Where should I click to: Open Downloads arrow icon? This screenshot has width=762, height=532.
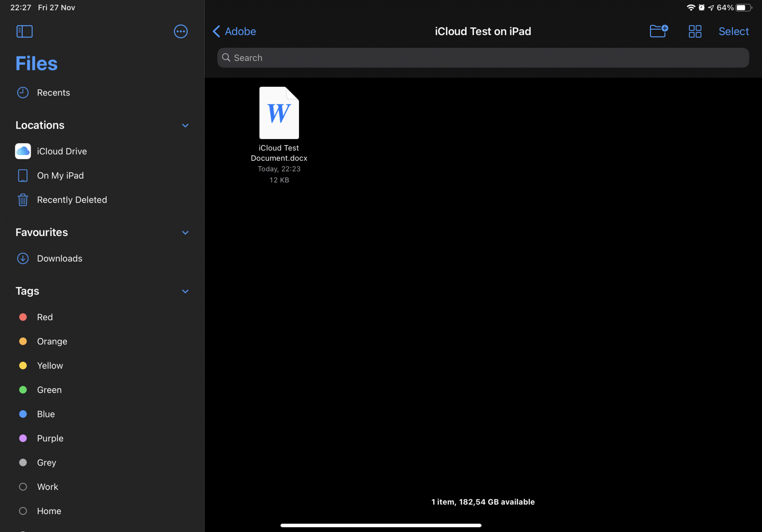coord(23,258)
